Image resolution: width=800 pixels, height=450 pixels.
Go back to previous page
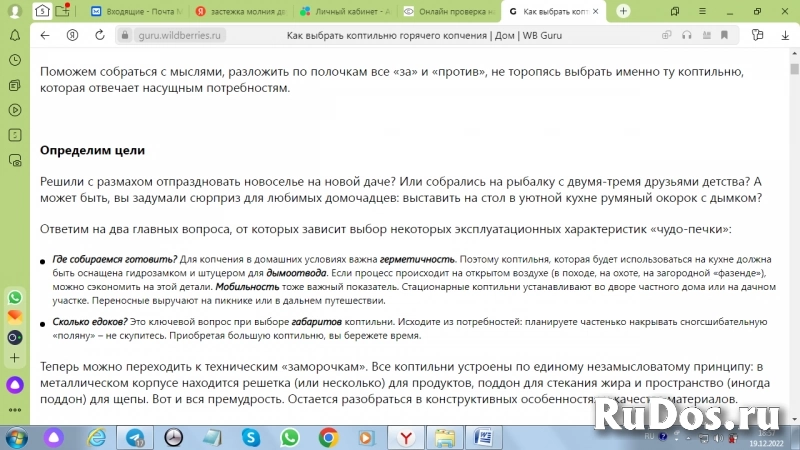pyautogui.click(x=45, y=35)
